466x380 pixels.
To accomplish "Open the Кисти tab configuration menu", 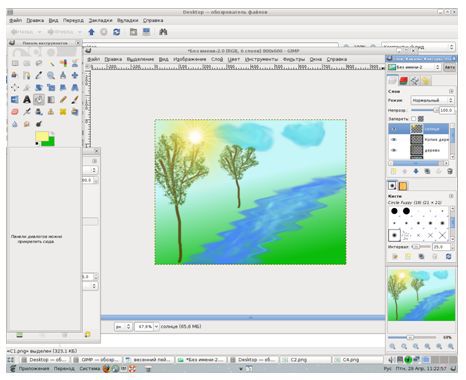I will click(x=451, y=196).
